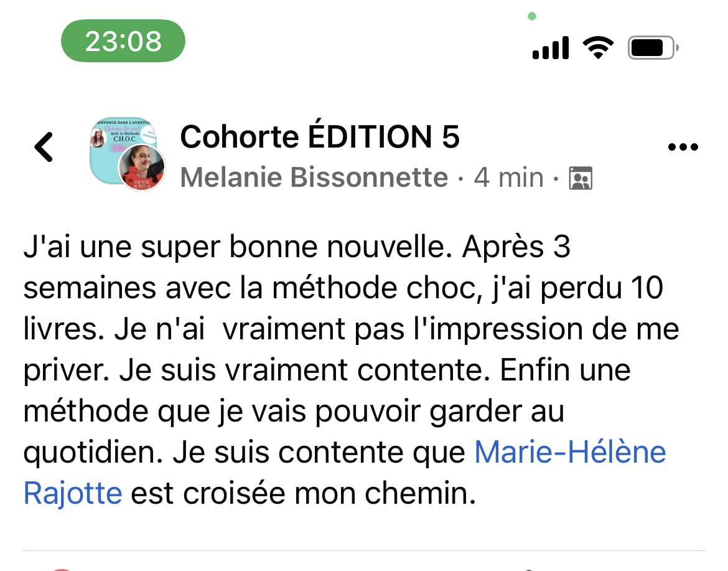Open the three-dot more options menu
728x571 pixels.
coord(683,148)
